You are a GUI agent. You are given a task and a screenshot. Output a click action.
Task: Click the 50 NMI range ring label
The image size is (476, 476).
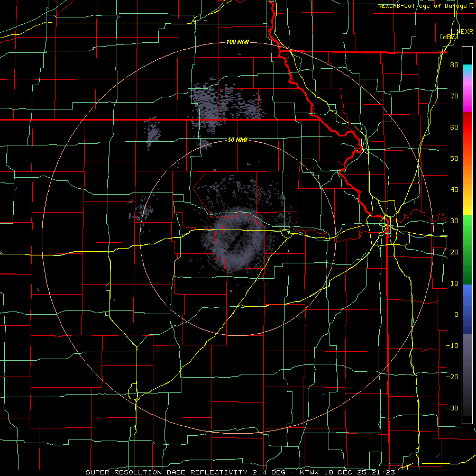pos(237,140)
